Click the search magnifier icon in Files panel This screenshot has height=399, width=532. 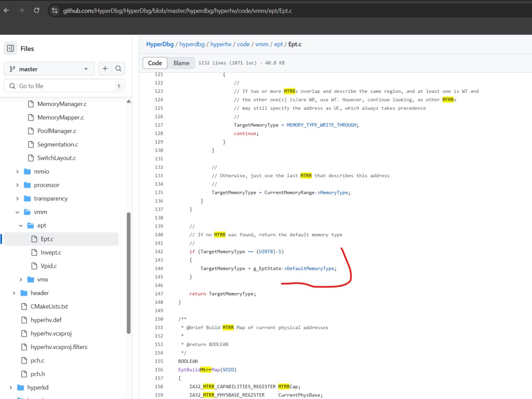[x=118, y=69]
